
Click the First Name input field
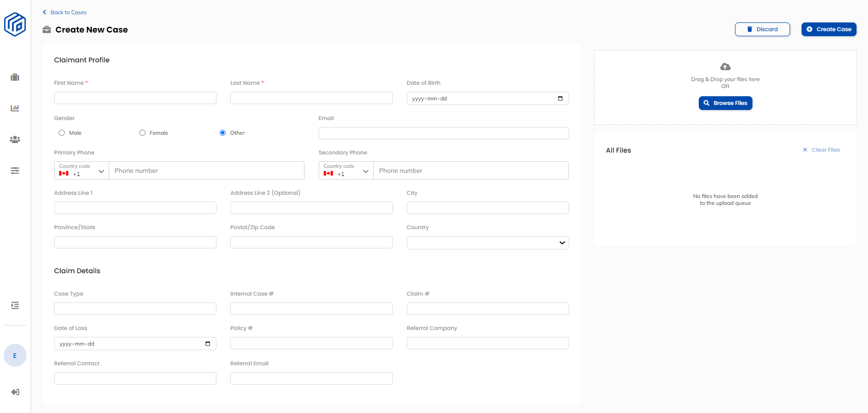tap(135, 98)
